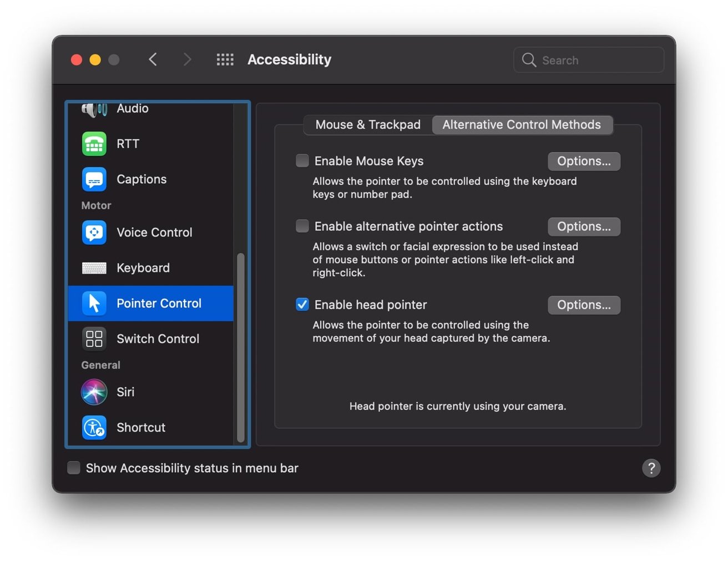Open RTT accessibility settings
Viewport: 728px width, 562px height.
click(94, 144)
